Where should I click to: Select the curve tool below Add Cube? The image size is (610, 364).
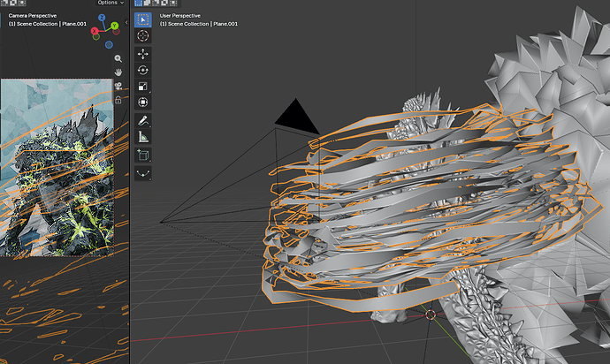tap(142, 173)
